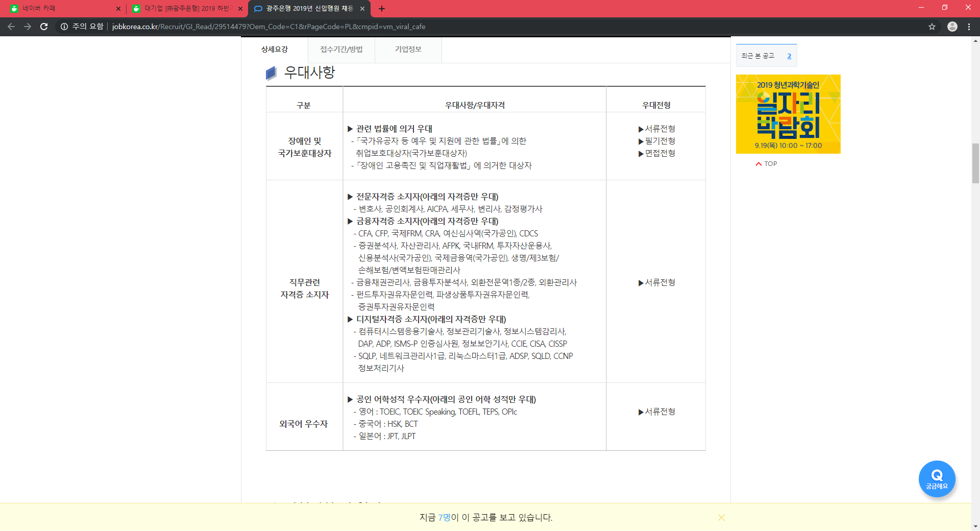Open the 접수기간/방법 tab
Image resolution: width=980 pixels, height=531 pixels.
(x=341, y=50)
